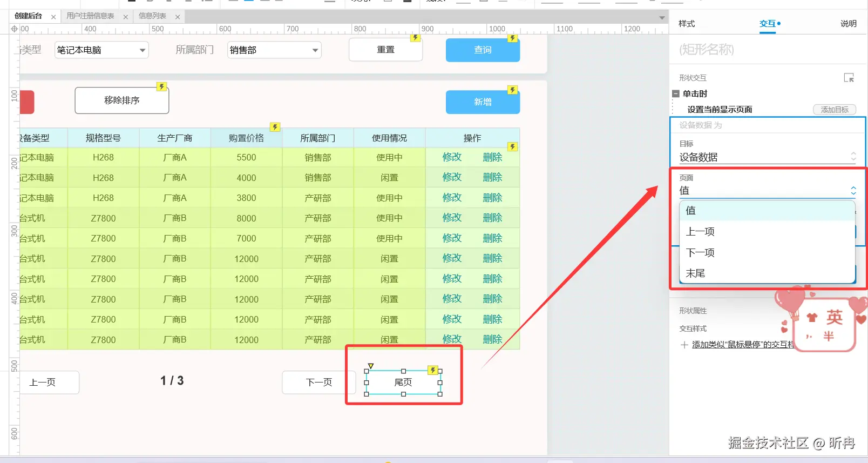
Task: Click interaction lightning badge on 新增 button
Action: click(x=513, y=90)
